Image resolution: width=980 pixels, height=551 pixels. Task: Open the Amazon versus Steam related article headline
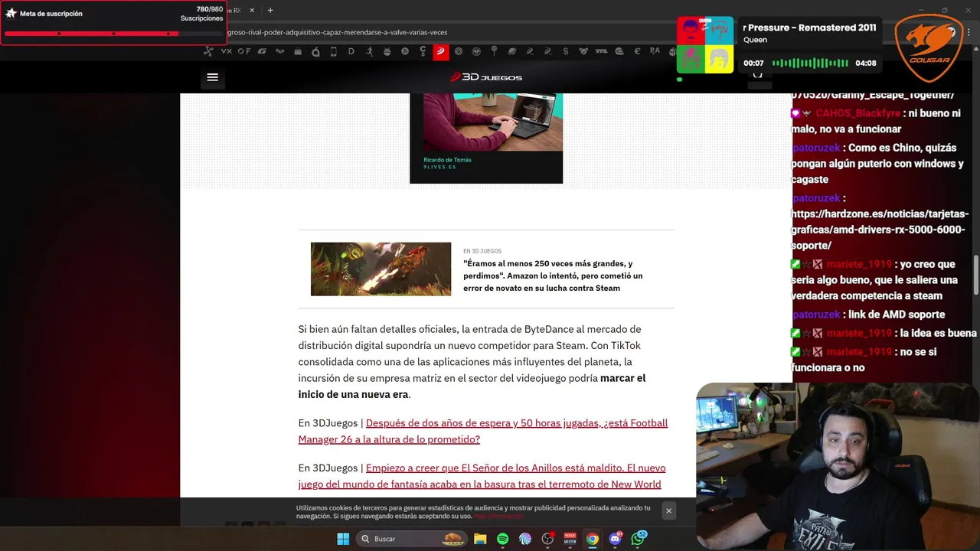pos(553,275)
